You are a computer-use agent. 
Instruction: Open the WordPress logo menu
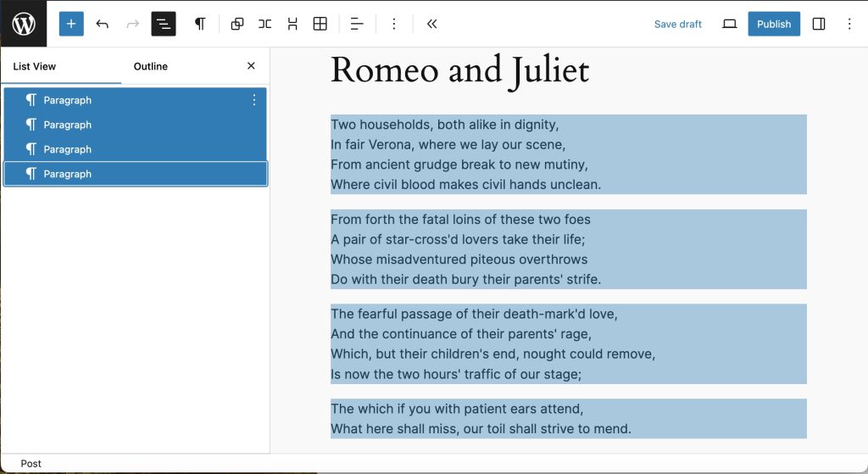(x=23, y=24)
